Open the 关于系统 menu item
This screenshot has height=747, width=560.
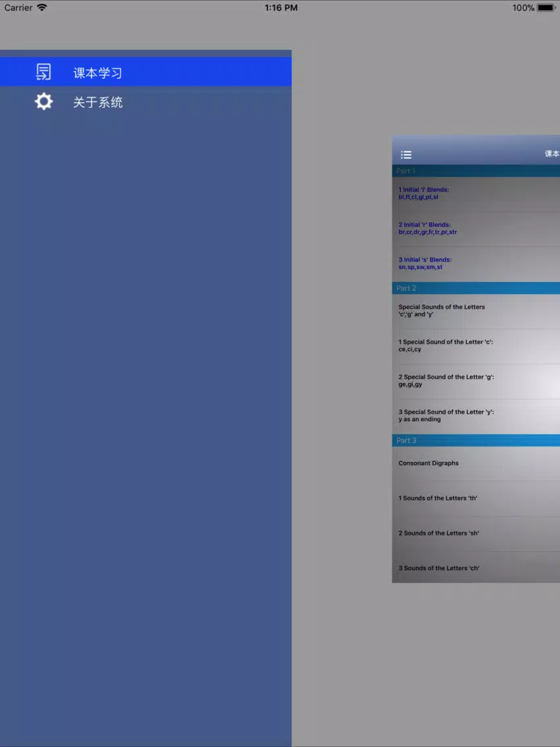coord(146,101)
